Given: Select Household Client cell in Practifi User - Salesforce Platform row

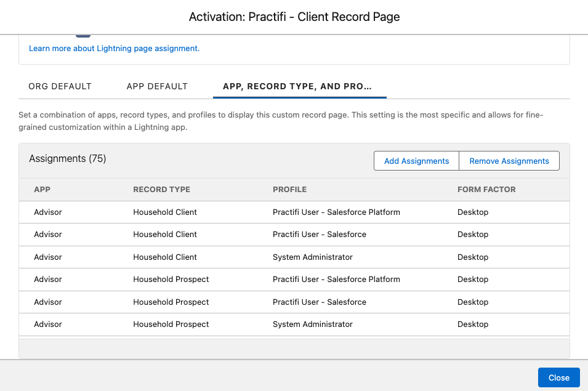Looking at the screenshot, I should pos(165,212).
